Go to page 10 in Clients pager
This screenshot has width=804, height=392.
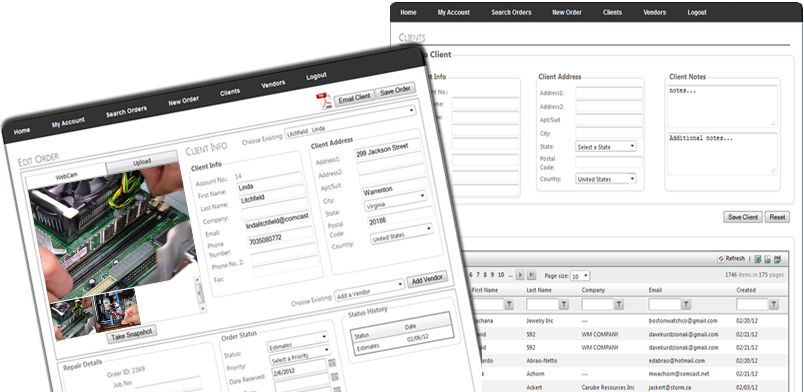(x=501, y=276)
